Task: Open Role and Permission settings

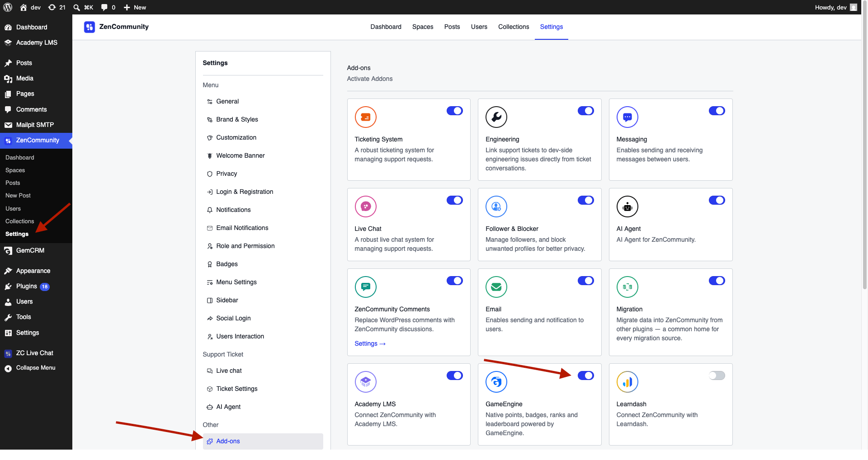Action: pyautogui.click(x=263, y=246)
